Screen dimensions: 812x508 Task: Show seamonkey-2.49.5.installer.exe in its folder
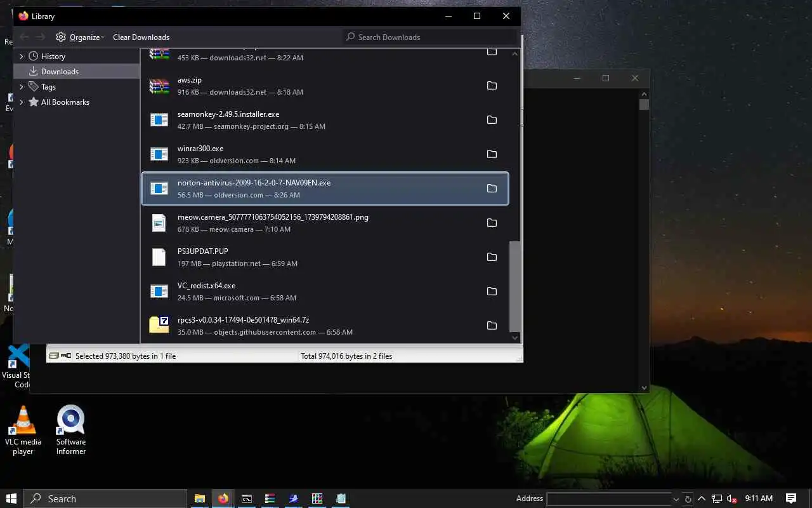tap(492, 120)
